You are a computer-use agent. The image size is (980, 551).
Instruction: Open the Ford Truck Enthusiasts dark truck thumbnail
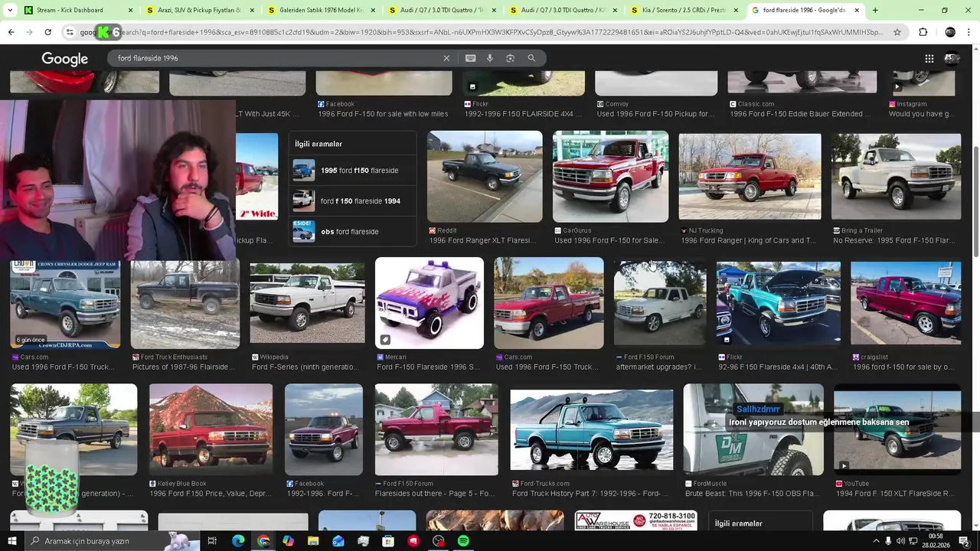pos(185,303)
